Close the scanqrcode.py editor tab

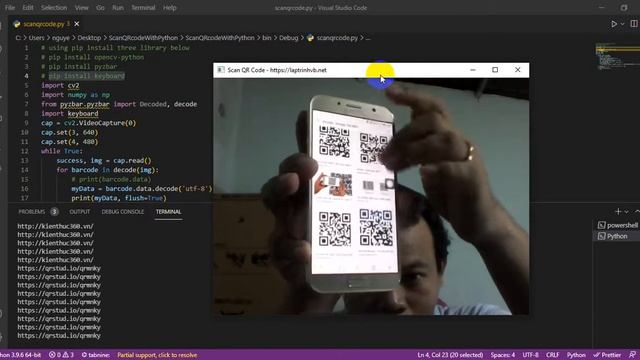[76, 24]
